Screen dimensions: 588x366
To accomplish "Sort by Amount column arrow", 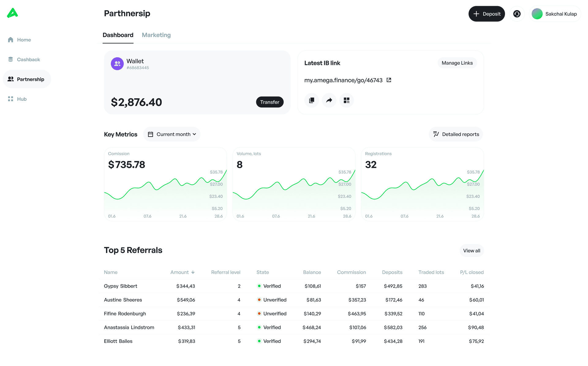I will pyautogui.click(x=193, y=272).
